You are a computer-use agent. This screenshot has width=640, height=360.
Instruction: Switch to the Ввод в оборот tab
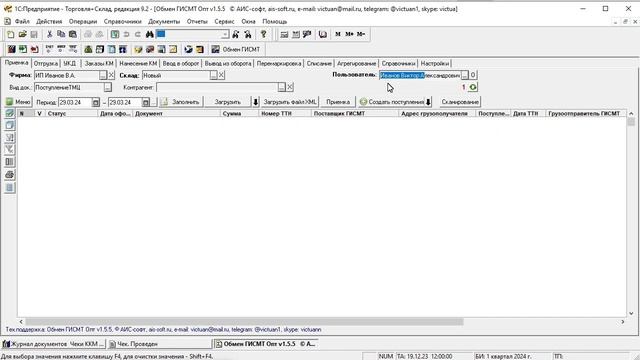[181, 64]
